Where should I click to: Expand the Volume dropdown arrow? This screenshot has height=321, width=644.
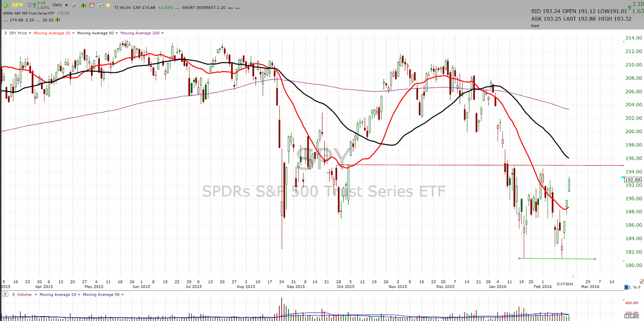point(35,294)
